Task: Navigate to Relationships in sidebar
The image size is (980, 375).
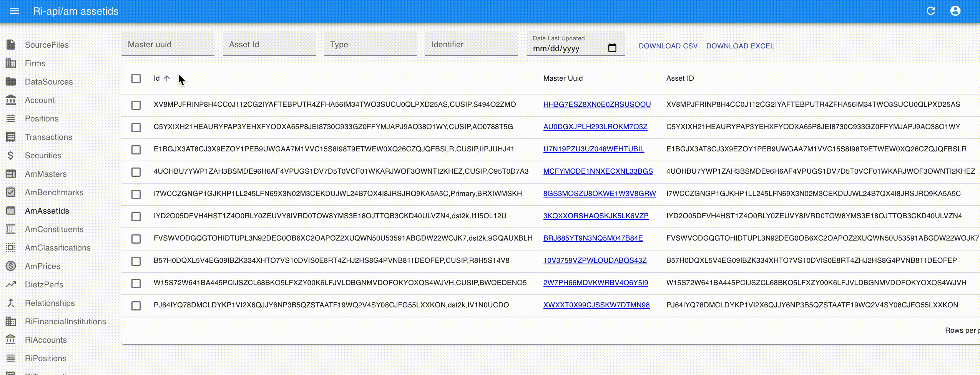Action: point(50,303)
